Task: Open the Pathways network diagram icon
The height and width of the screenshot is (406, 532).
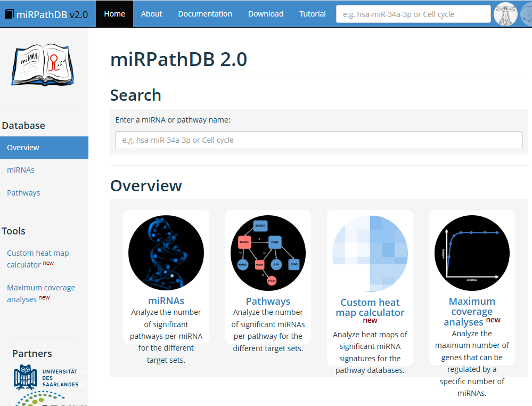Action: 268,253
